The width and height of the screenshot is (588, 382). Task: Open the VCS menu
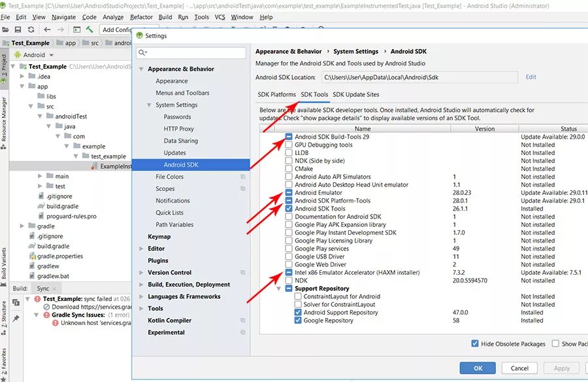220,17
